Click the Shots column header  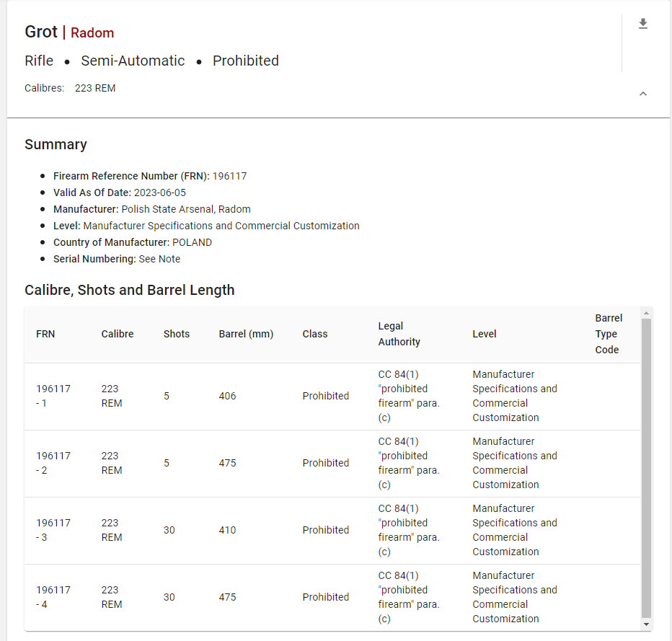pyautogui.click(x=177, y=334)
